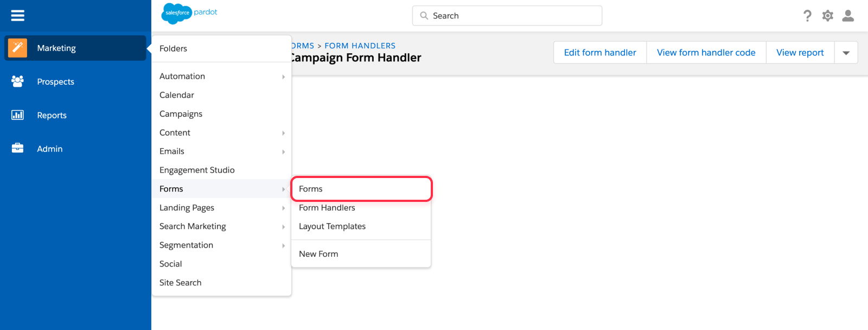Open Engagement Studio from the menu
The width and height of the screenshot is (868, 330).
coord(197,170)
